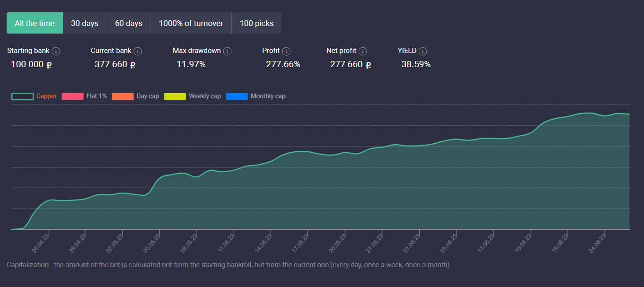Click the YIELD info icon
This screenshot has width=644, height=287.
click(423, 51)
